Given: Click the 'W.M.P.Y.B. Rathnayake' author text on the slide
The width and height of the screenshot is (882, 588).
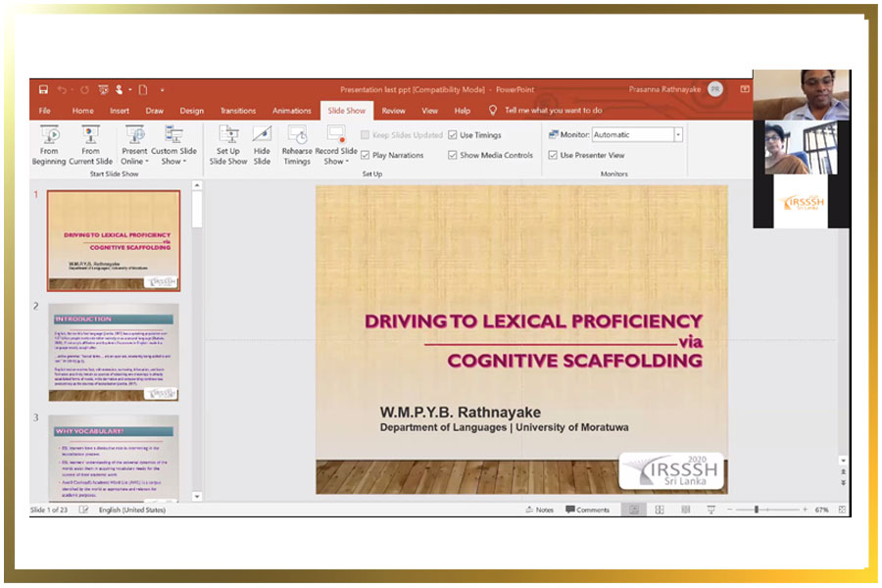Looking at the screenshot, I should click(461, 413).
